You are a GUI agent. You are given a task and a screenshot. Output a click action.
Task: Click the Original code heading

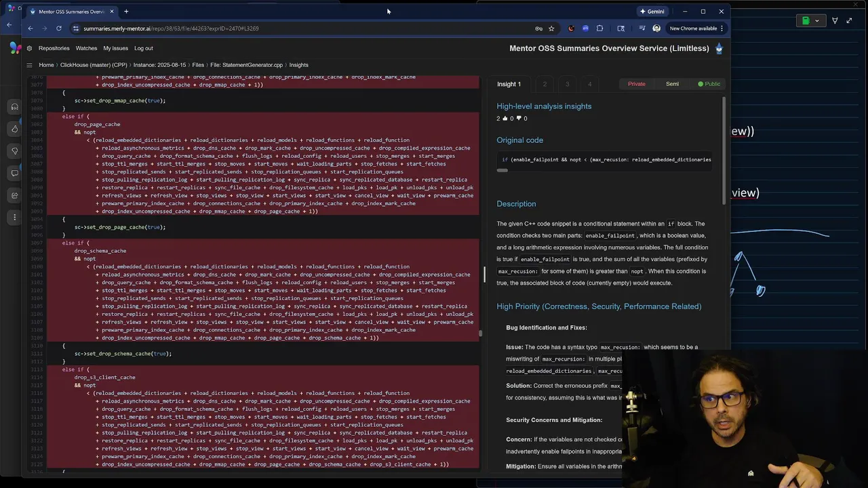pos(519,140)
